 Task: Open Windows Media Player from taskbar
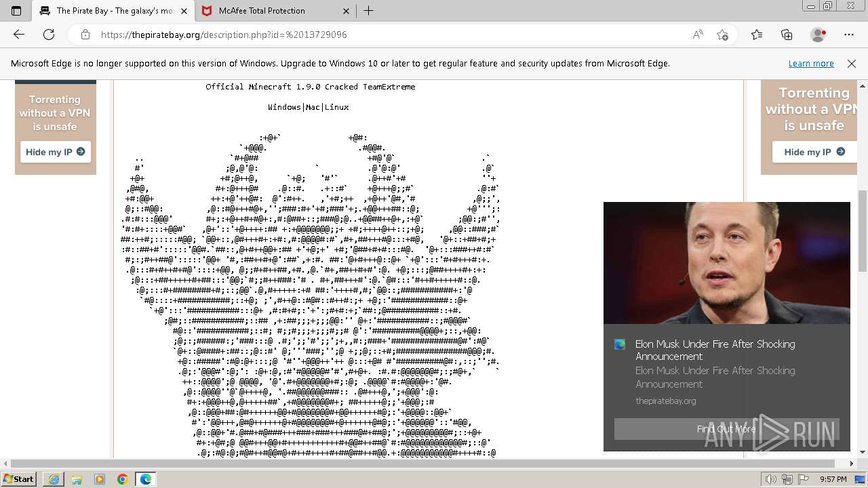pos(100,479)
